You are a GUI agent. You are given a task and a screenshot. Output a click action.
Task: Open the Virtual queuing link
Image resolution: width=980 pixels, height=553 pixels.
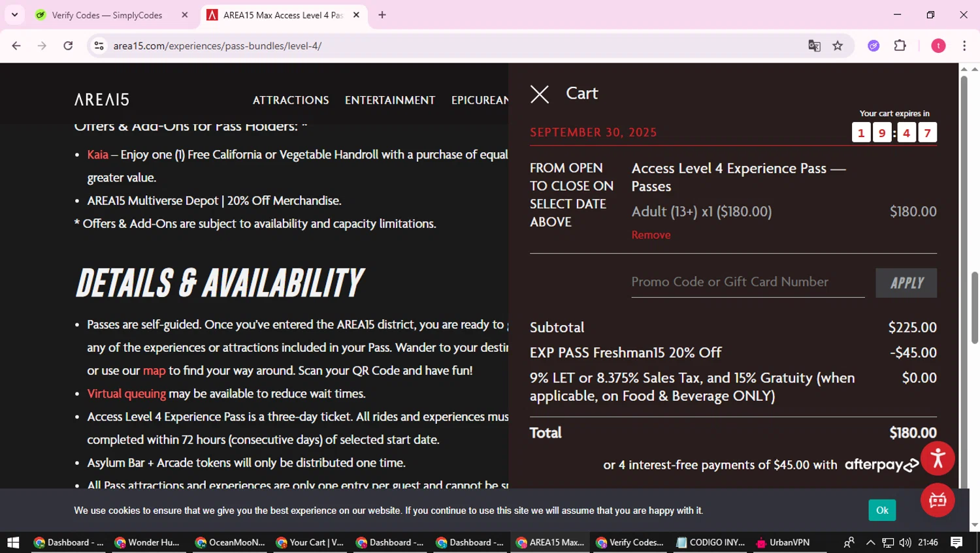click(x=126, y=394)
